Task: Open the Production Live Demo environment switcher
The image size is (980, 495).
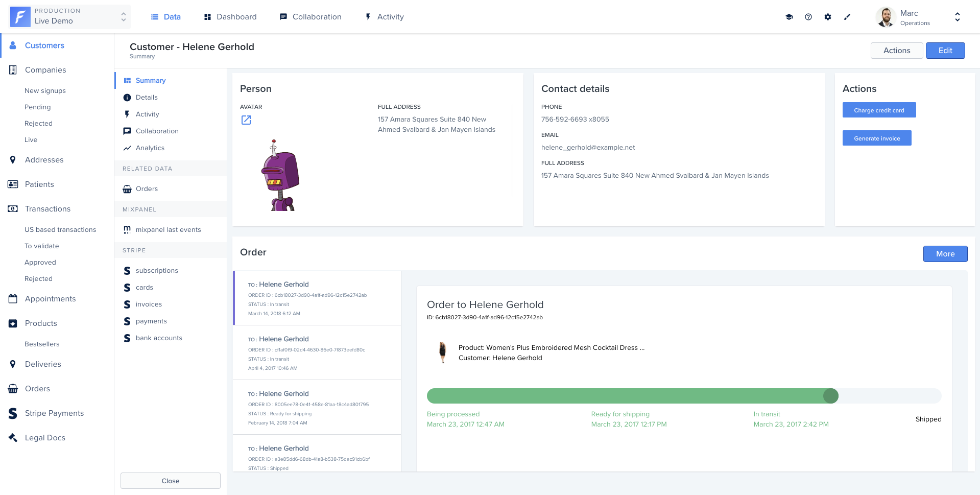Action: tap(70, 17)
